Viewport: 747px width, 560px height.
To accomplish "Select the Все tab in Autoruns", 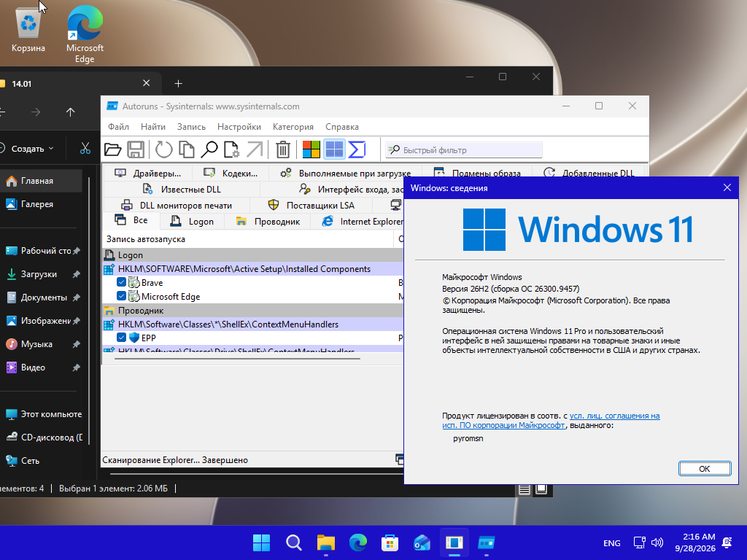I will point(131,220).
